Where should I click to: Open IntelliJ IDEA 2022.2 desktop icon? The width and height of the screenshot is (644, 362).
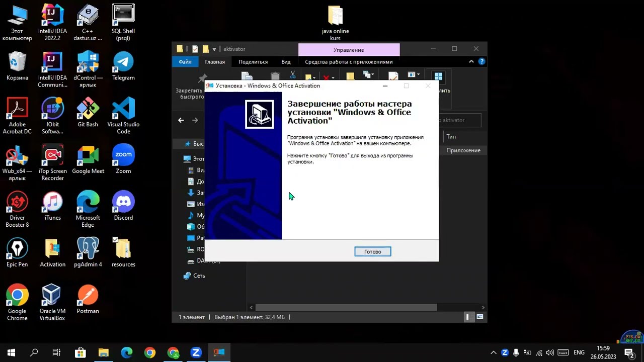coord(52,23)
